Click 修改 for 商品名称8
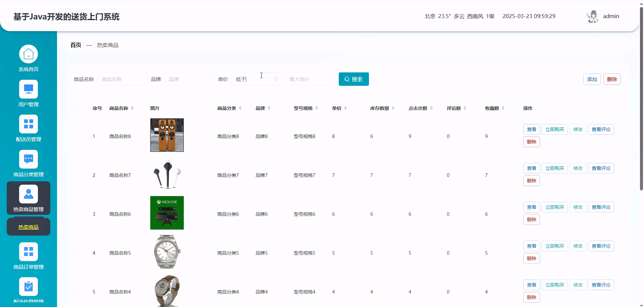Viewport: 644px width, 307px height. click(x=578, y=129)
